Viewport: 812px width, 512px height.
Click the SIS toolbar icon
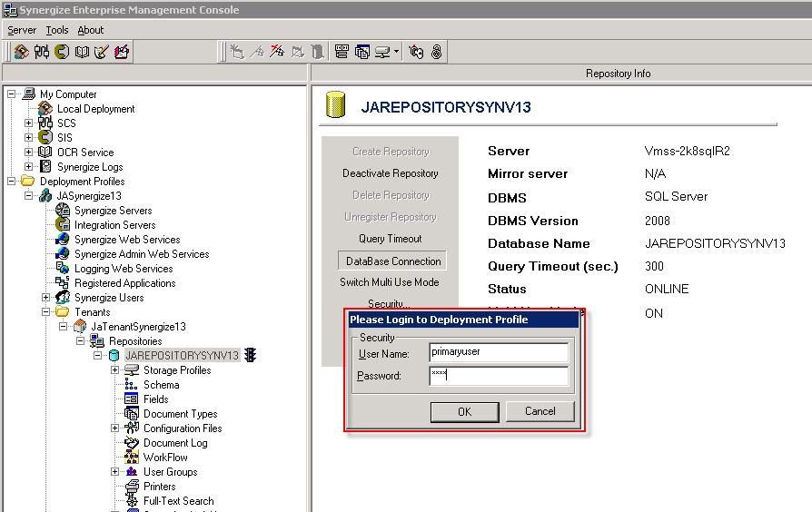click(x=62, y=52)
